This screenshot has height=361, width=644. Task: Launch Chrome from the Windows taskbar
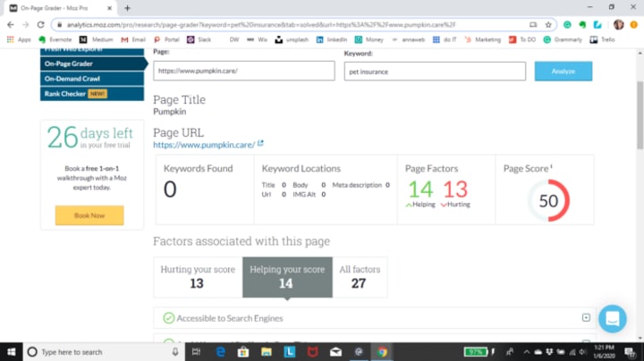tap(382, 352)
